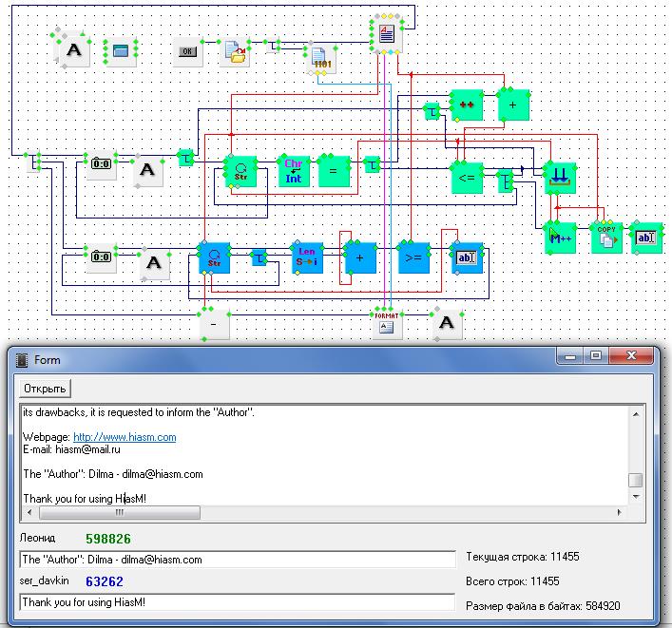Click the open-file folder dialog component
672x628 pixels.
[x=237, y=52]
